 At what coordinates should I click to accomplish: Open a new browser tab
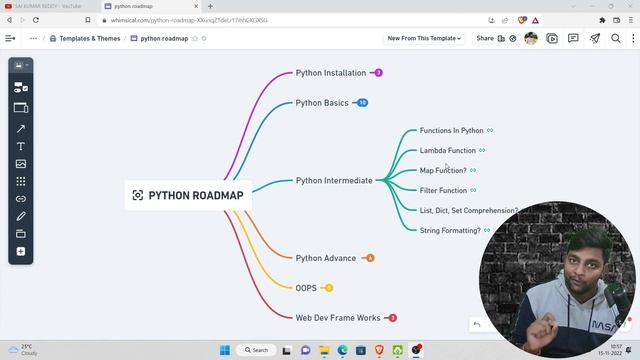click(x=210, y=6)
